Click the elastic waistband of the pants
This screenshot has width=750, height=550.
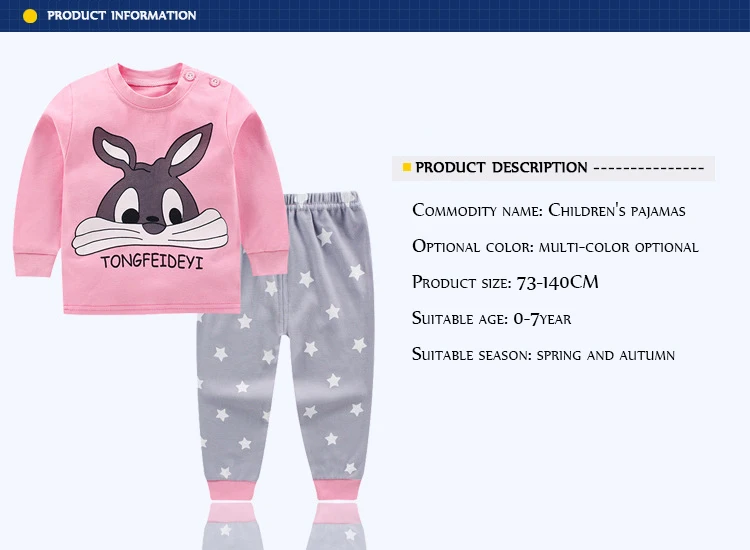point(321,198)
